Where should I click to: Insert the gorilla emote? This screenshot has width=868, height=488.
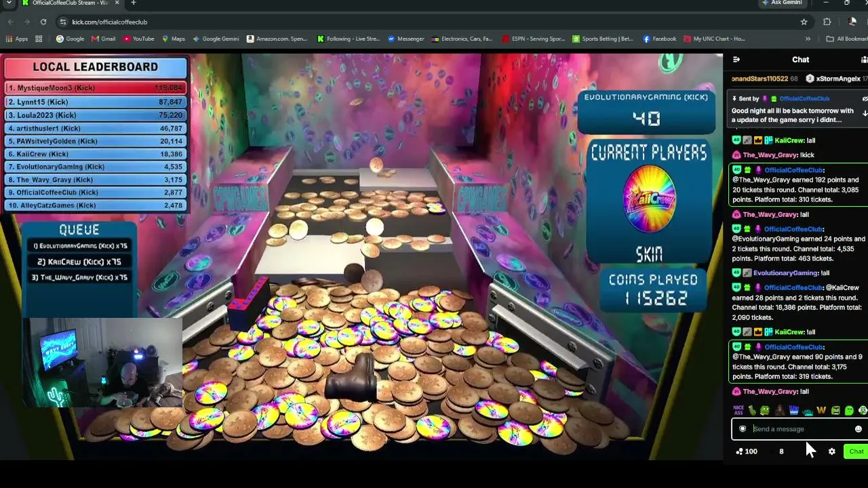tap(779, 410)
